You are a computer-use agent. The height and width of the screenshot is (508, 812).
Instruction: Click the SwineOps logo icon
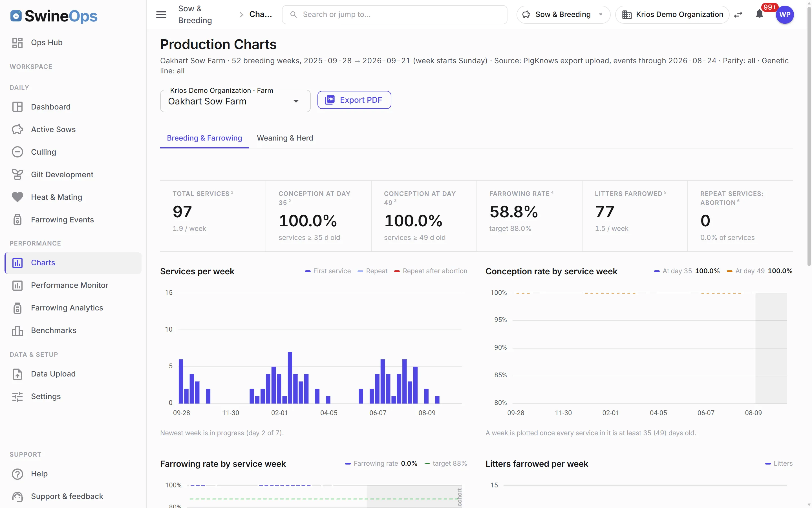(16, 16)
